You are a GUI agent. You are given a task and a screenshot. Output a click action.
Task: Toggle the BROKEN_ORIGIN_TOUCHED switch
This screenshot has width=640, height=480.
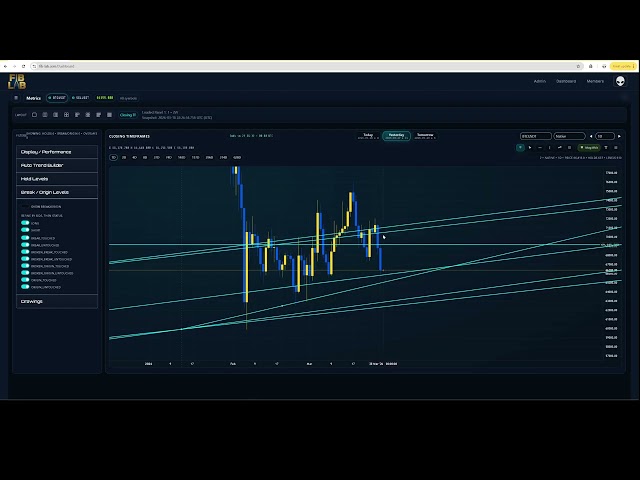(x=25, y=266)
